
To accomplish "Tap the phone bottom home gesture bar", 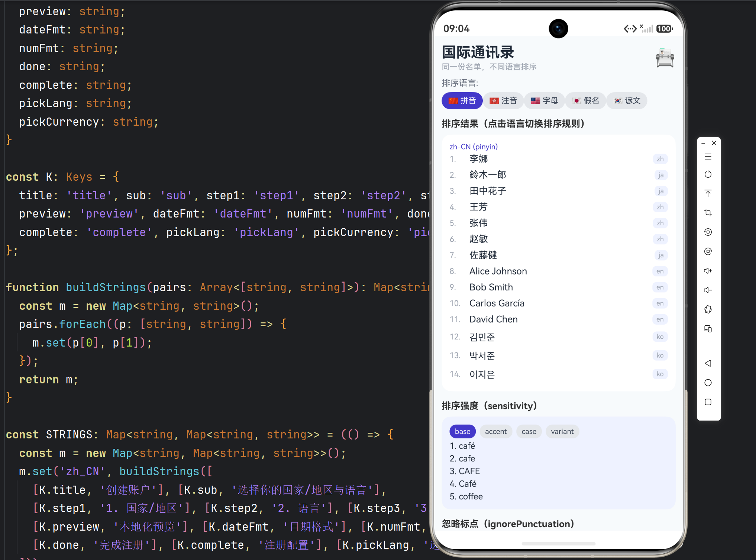I will coord(558,544).
